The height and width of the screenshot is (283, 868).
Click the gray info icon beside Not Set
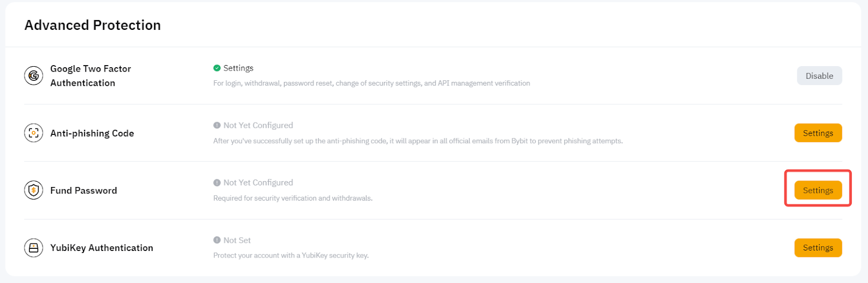point(217,240)
